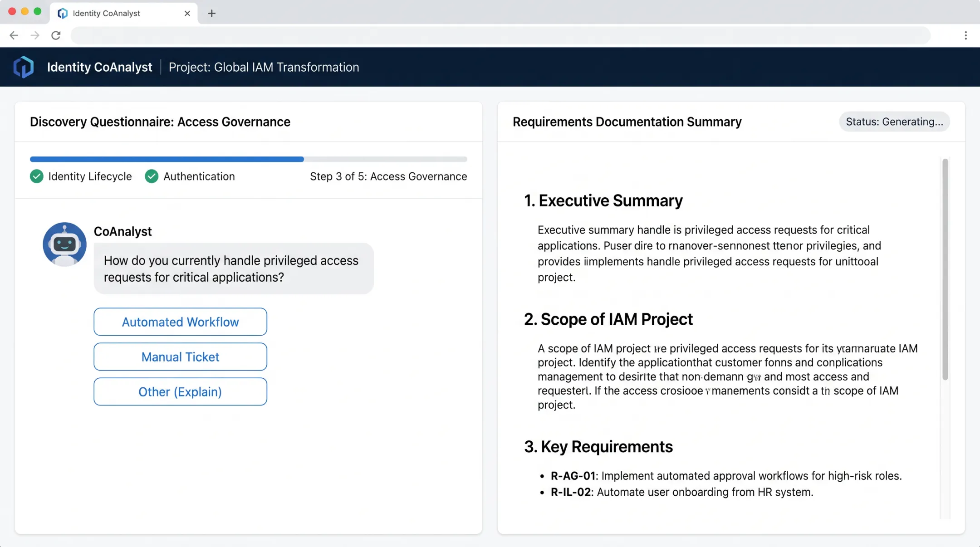This screenshot has width=980, height=547.
Task: Click the CoAnalyst robot avatar
Action: 64,244
